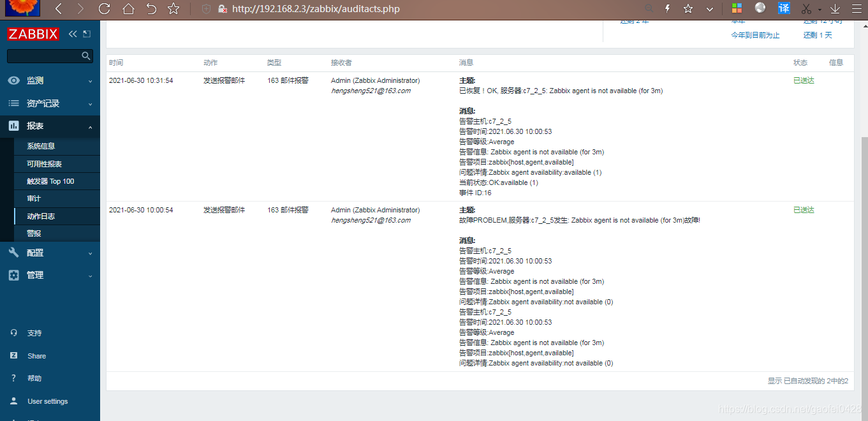Click Admin (Zabbix Administrator) in 10:00:54 row
Screen dimensions: 868x421
point(375,210)
